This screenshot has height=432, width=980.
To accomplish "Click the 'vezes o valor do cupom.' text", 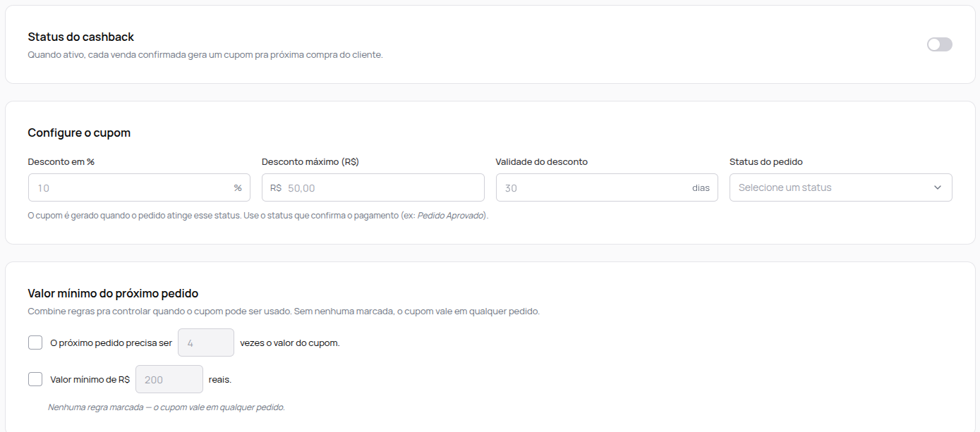I will point(290,343).
